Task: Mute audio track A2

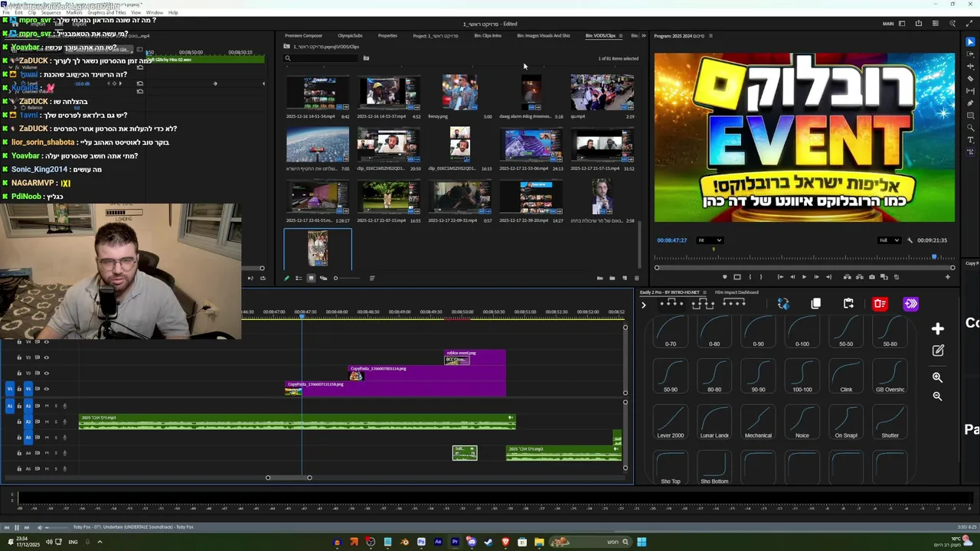Action: (x=47, y=422)
